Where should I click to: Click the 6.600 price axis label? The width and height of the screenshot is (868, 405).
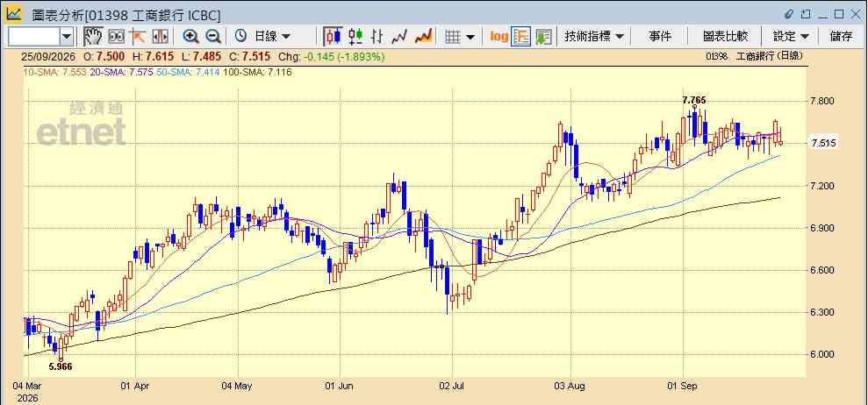click(821, 270)
